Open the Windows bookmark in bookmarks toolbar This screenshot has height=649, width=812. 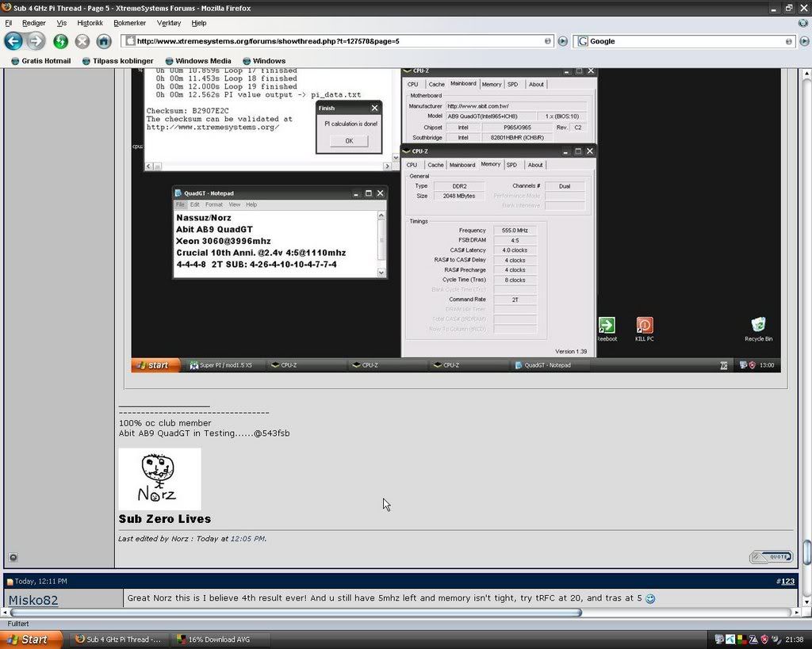(x=264, y=60)
